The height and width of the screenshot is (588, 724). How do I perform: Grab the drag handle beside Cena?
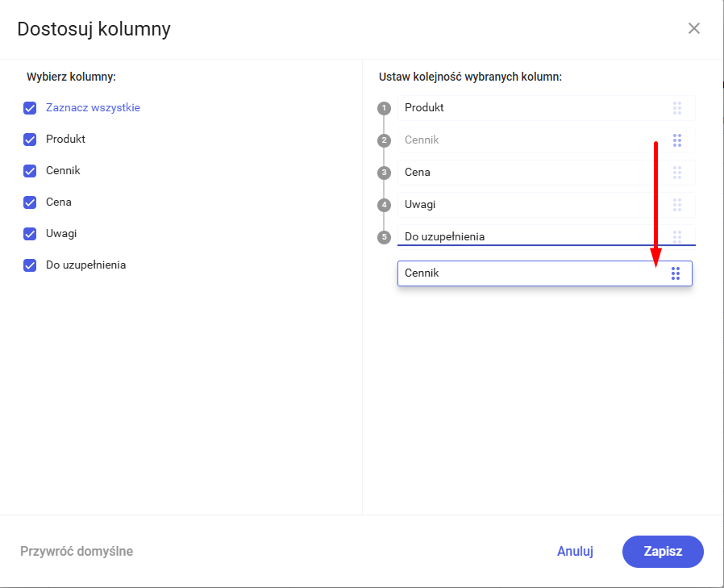676,173
